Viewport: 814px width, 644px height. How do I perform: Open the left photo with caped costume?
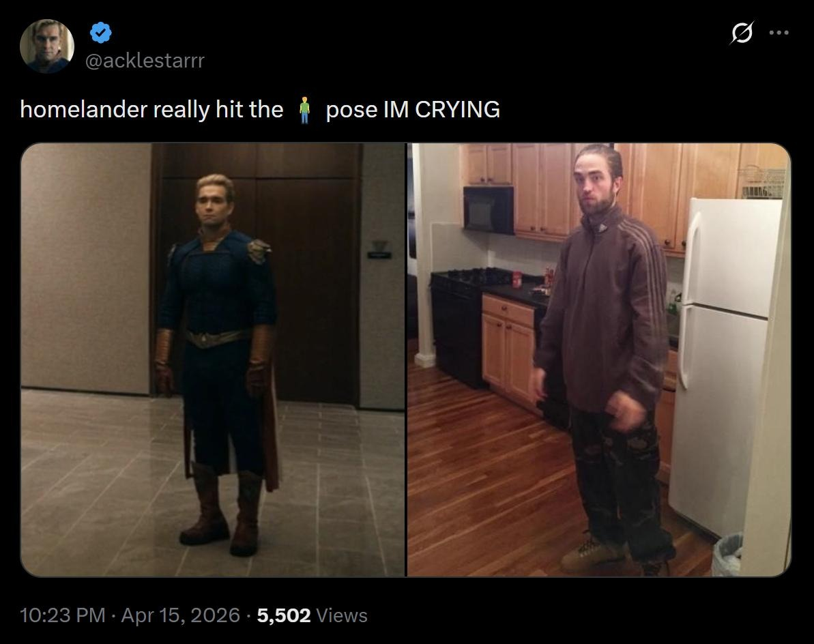213,360
